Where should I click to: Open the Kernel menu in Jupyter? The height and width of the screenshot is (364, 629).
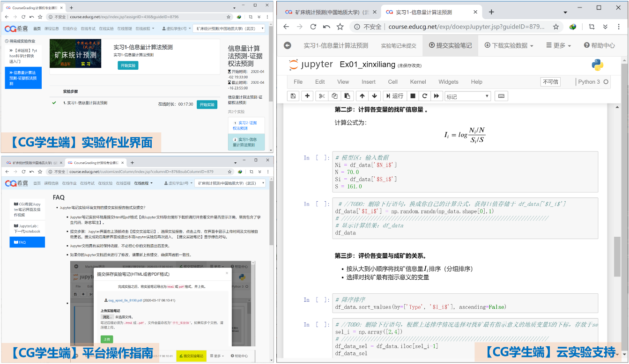418,82
